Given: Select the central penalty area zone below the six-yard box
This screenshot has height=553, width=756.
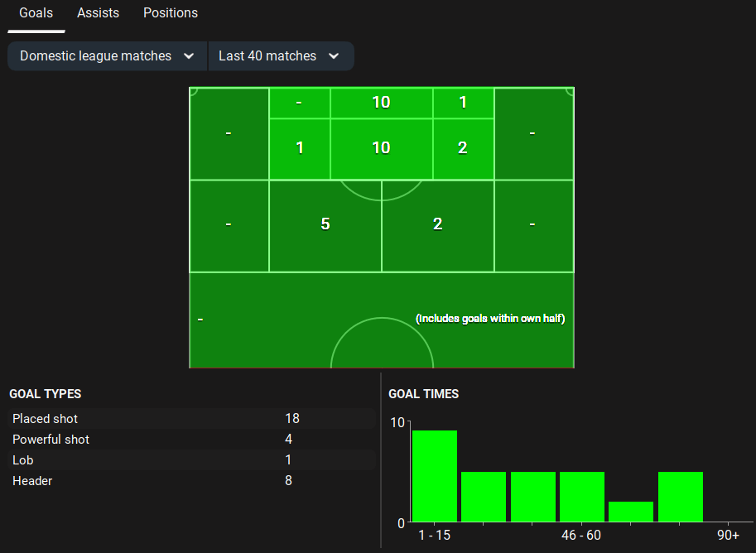Looking at the screenshot, I should [x=381, y=148].
